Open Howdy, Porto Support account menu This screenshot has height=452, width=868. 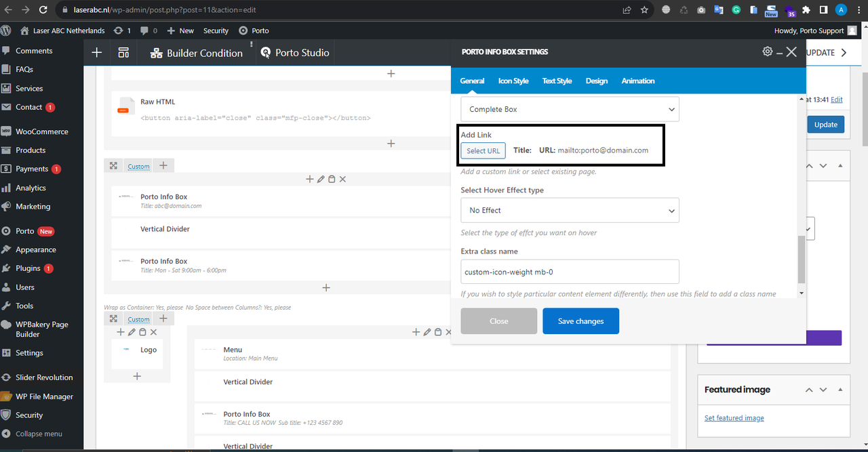click(814, 30)
